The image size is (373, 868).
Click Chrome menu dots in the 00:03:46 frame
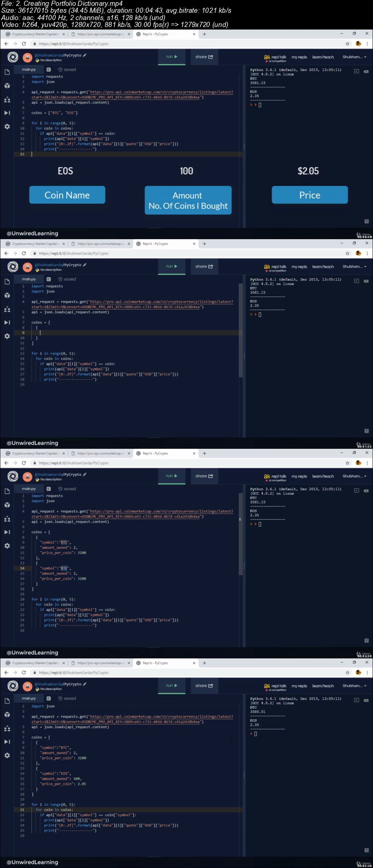(367, 673)
